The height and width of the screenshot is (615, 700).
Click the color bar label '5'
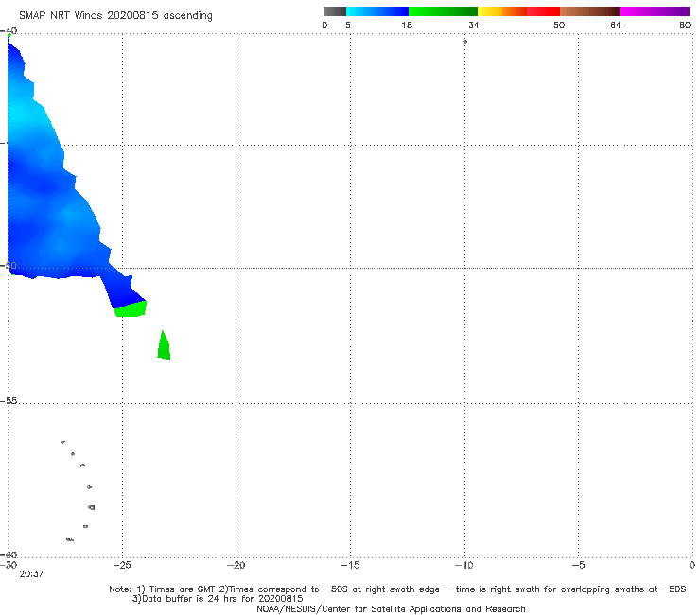pos(348,26)
